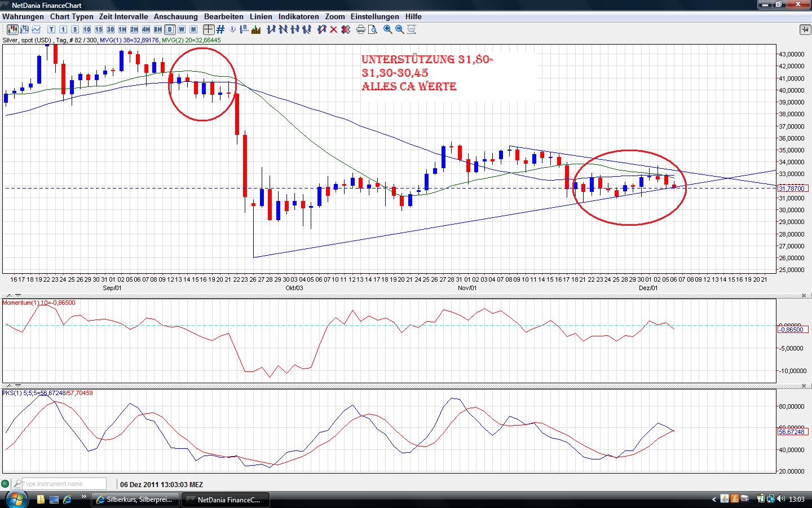The width and height of the screenshot is (812, 508).
Task: Select the weekly W interval button
Action: point(182,29)
